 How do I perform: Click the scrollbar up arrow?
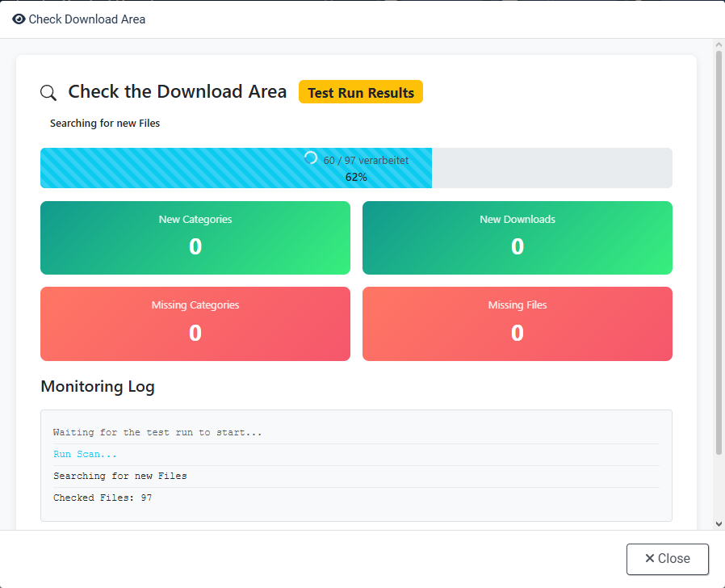pyautogui.click(x=719, y=45)
